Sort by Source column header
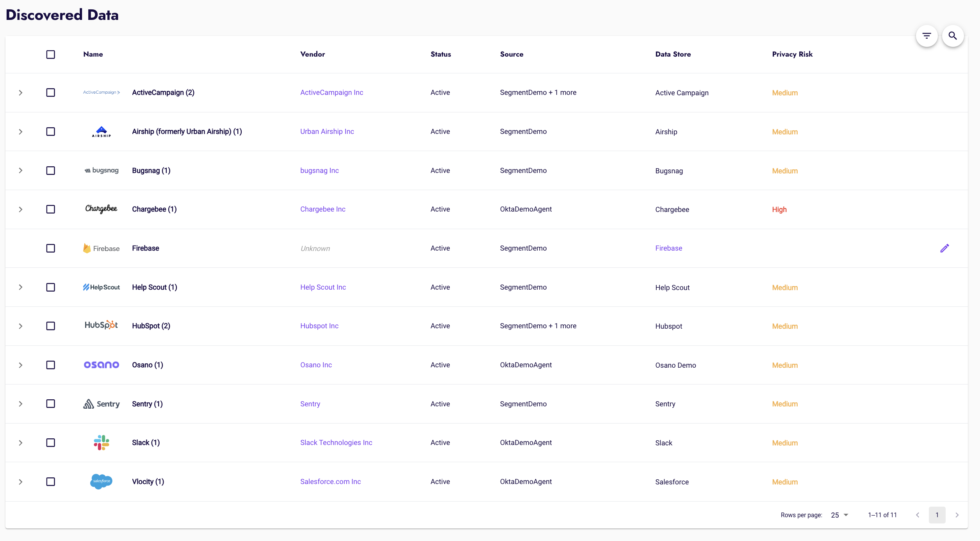This screenshot has width=980, height=541. click(x=511, y=54)
